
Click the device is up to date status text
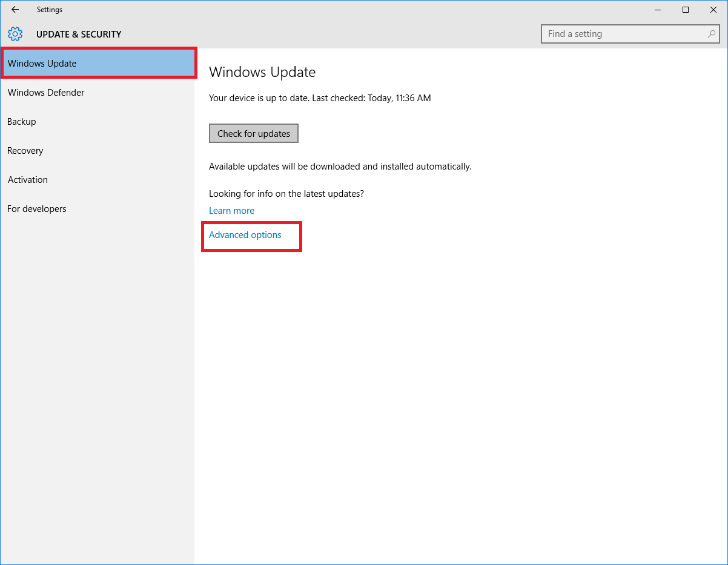320,98
